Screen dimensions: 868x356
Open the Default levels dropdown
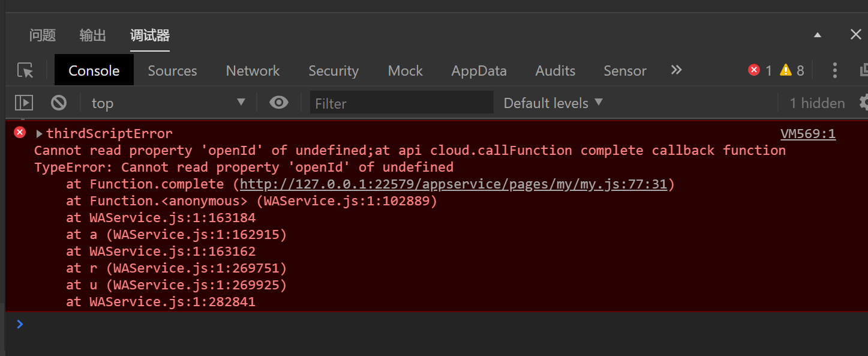[x=553, y=103]
